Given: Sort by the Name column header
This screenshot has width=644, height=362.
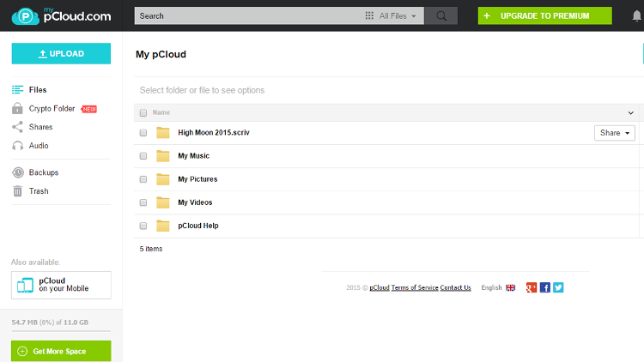Looking at the screenshot, I should [161, 112].
